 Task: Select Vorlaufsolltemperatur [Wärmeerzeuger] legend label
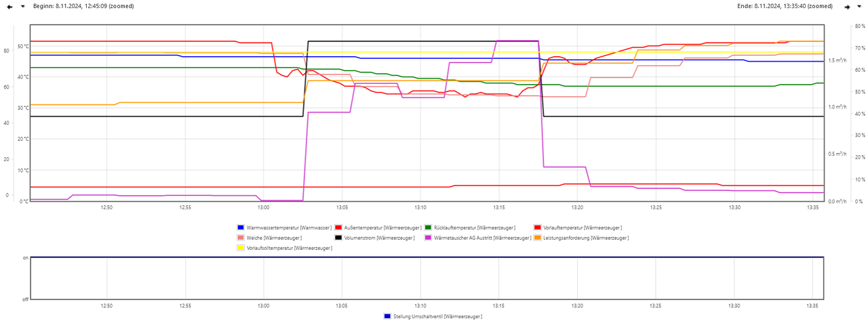point(290,249)
